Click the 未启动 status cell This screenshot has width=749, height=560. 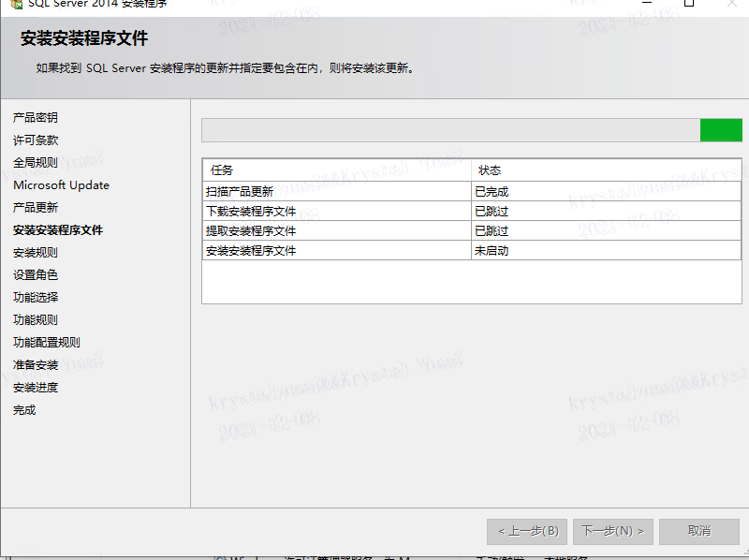coord(606,250)
